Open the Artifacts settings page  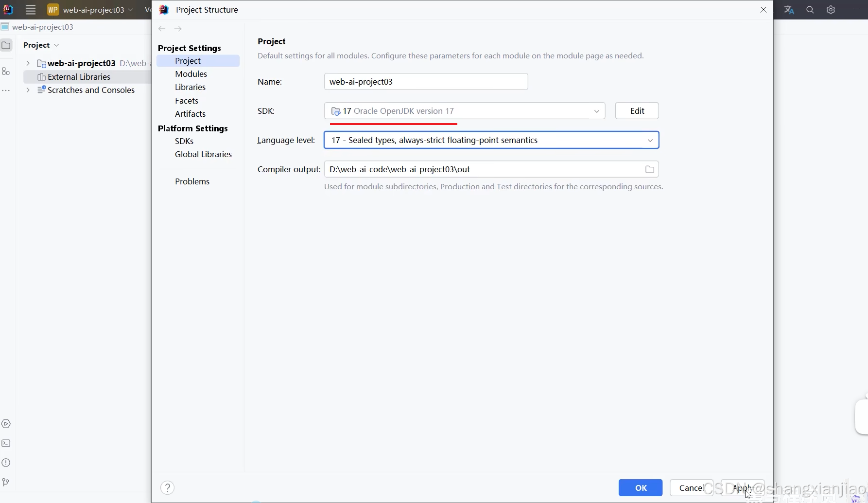click(190, 114)
